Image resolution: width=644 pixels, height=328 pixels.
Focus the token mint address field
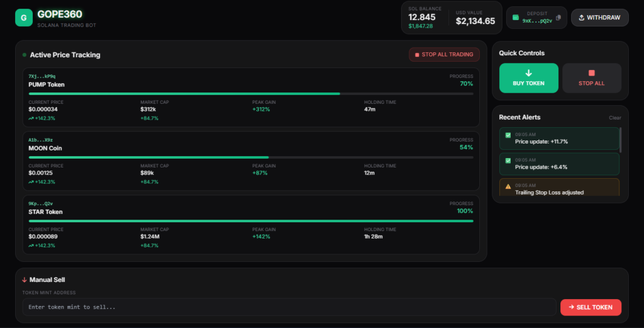289,307
